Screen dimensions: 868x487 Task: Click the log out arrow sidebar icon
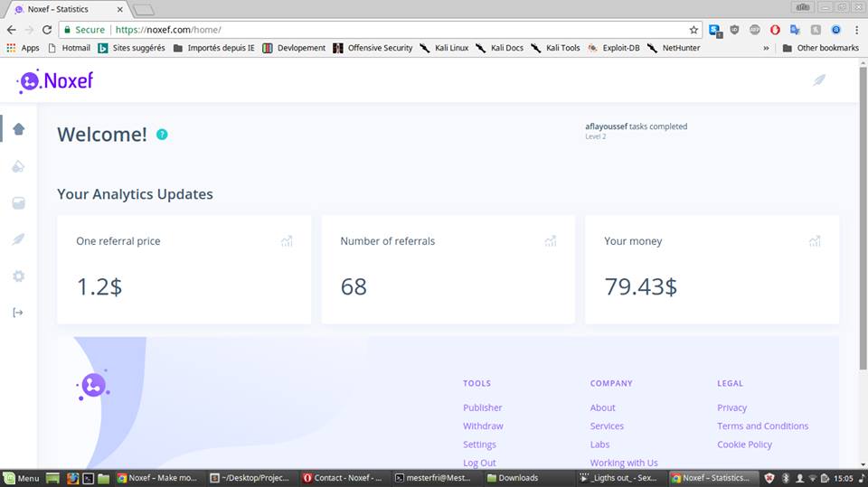click(x=18, y=313)
